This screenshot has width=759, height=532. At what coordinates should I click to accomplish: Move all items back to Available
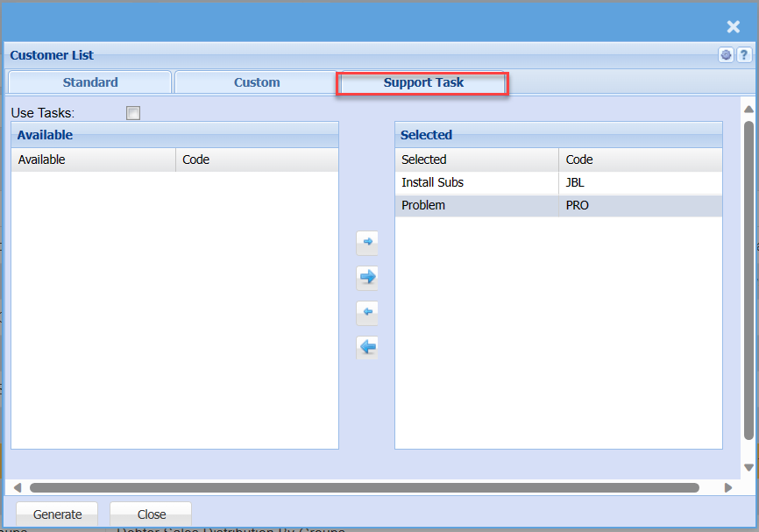click(367, 348)
